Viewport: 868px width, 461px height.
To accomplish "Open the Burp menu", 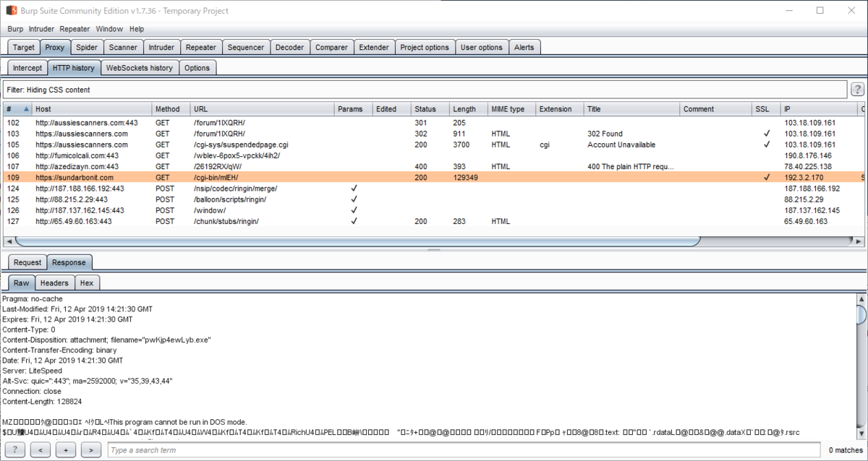I will (x=15, y=29).
